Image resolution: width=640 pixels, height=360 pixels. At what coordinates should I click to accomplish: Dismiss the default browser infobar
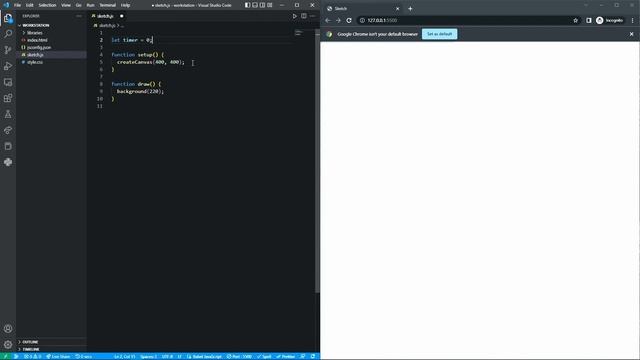[x=631, y=34]
